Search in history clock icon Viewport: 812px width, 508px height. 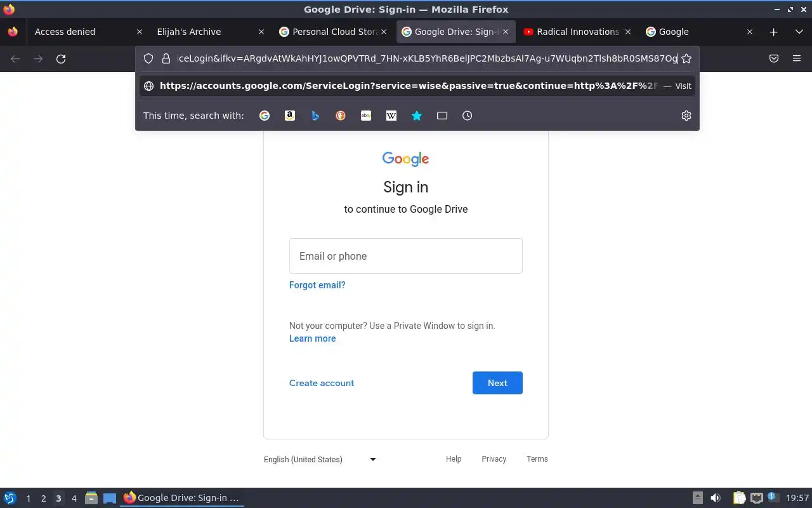pyautogui.click(x=468, y=116)
